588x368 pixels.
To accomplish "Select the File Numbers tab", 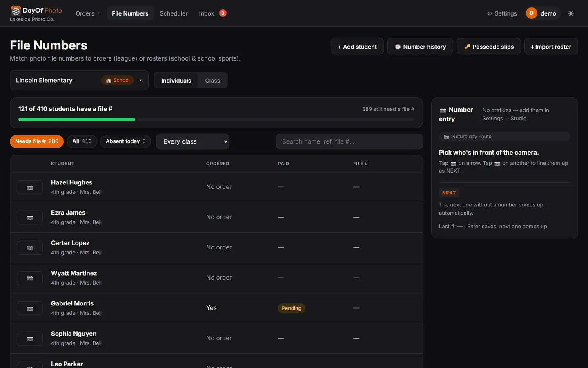I will tap(130, 13).
